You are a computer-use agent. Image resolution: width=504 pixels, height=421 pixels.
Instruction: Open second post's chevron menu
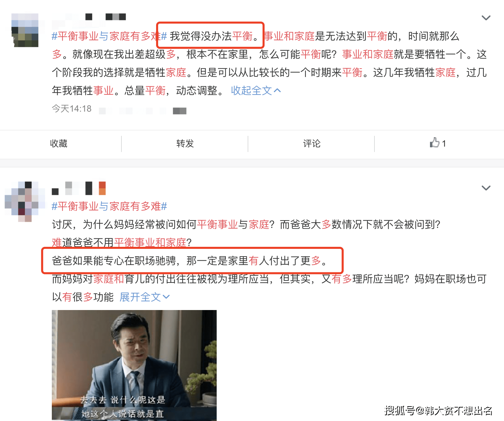(x=486, y=188)
